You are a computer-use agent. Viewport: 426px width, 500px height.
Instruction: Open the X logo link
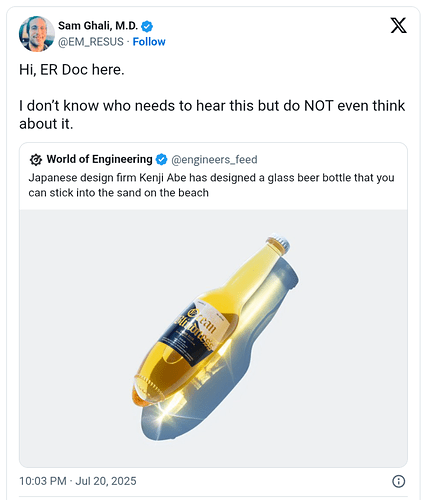(x=398, y=25)
